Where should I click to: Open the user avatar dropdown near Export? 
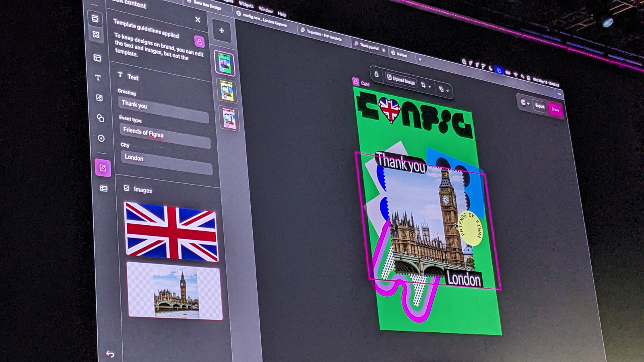point(524,103)
